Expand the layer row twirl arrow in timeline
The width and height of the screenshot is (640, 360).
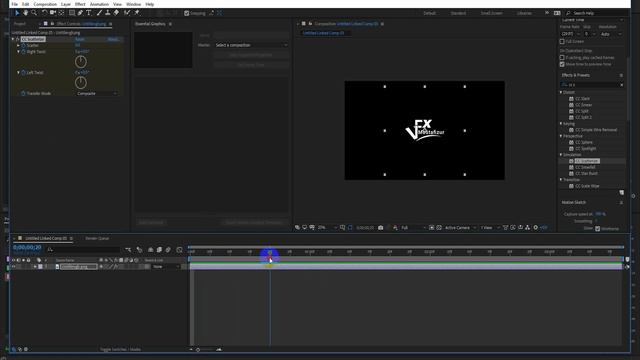point(35,267)
